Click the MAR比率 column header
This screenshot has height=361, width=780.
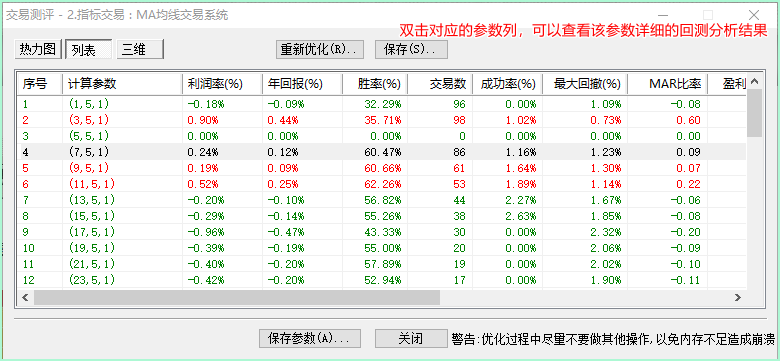point(667,84)
